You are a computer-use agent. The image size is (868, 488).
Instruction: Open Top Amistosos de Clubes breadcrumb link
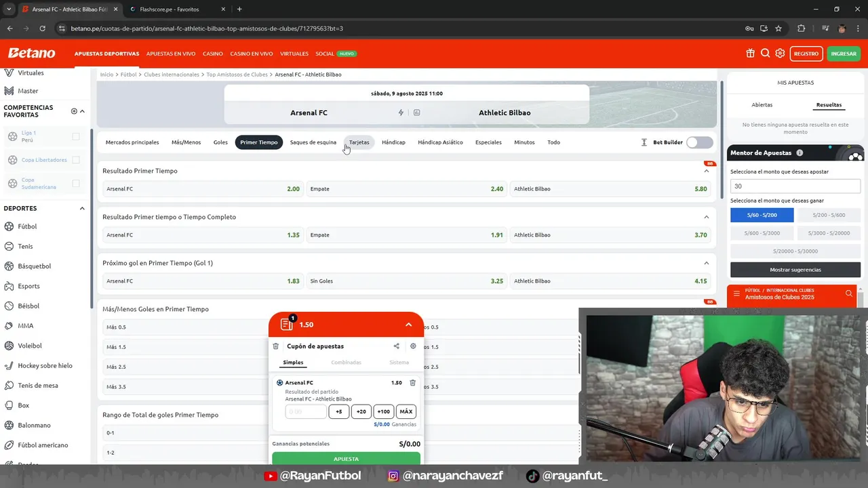point(237,75)
